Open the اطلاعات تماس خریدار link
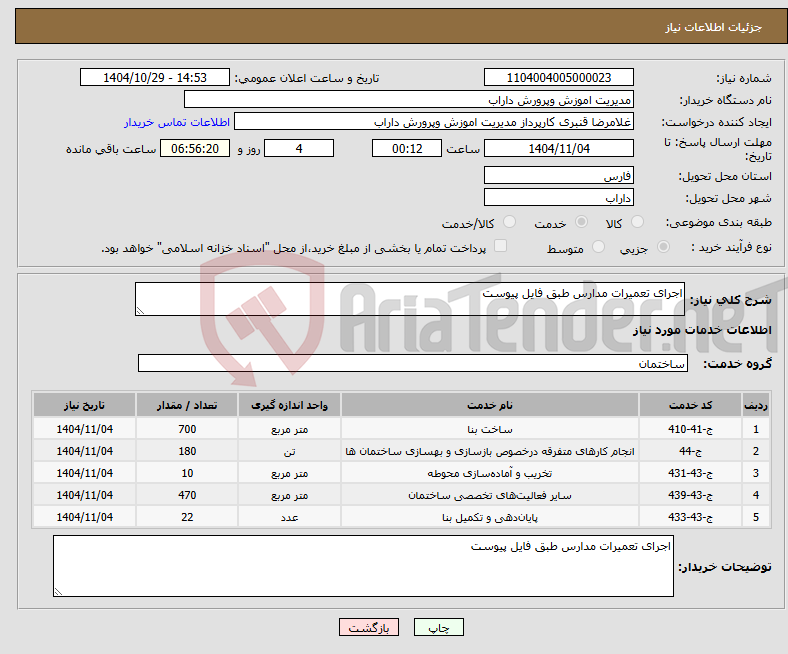 pos(177,122)
